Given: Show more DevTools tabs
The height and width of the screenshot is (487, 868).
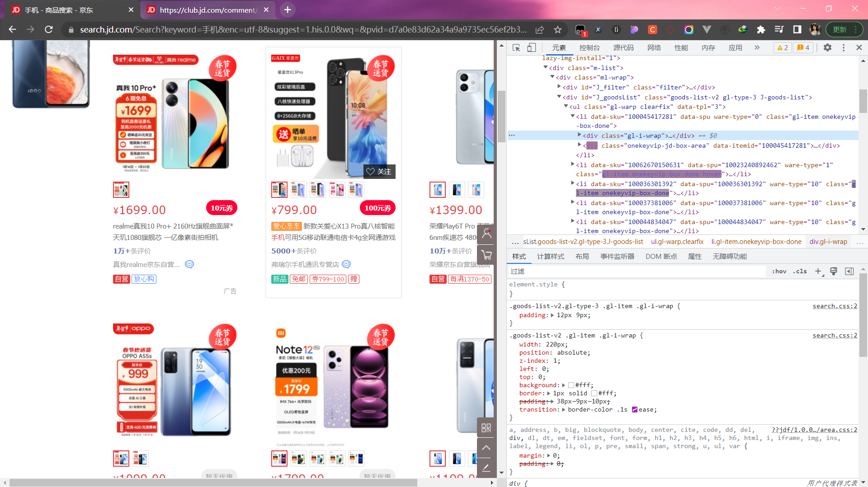Looking at the screenshot, I should pos(757,47).
